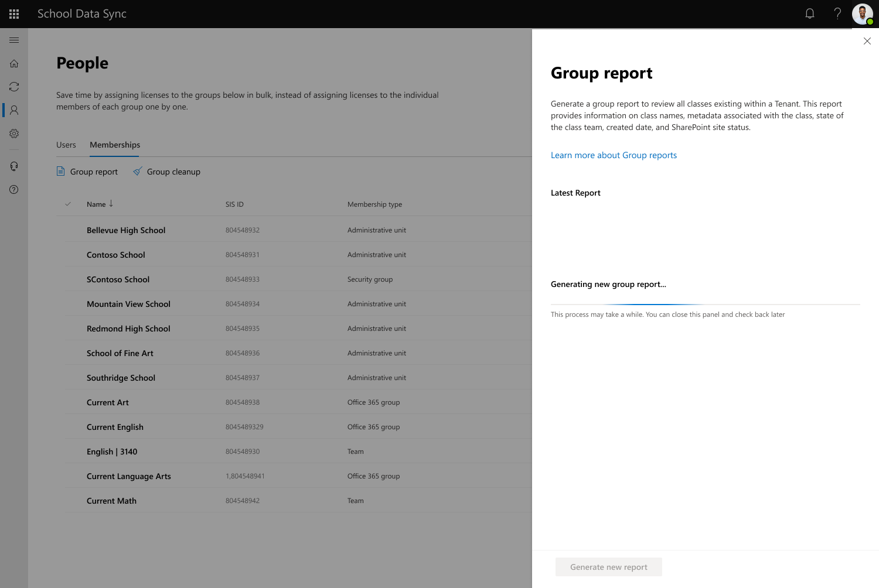
Task: Click the question mark help icon in header
Action: pos(837,13)
